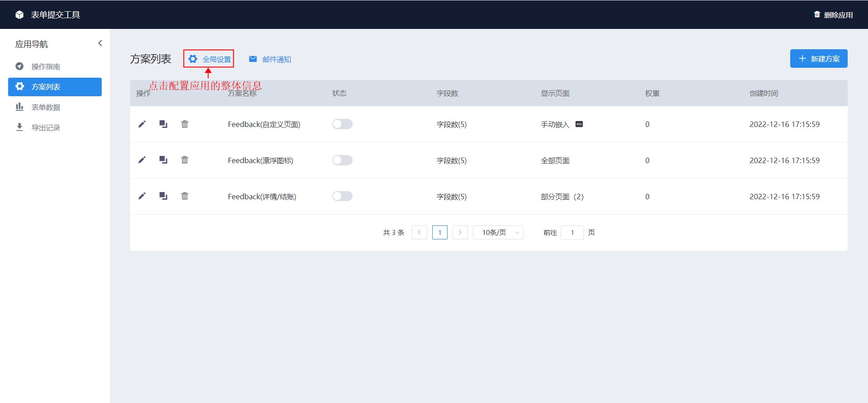Click the 删除应用 button
The height and width of the screenshot is (403, 868).
[833, 15]
